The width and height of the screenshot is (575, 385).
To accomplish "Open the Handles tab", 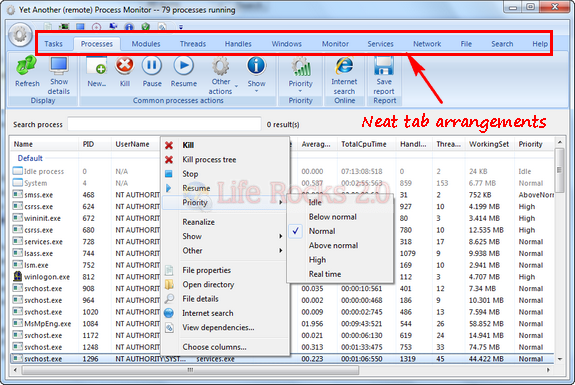I will [238, 44].
